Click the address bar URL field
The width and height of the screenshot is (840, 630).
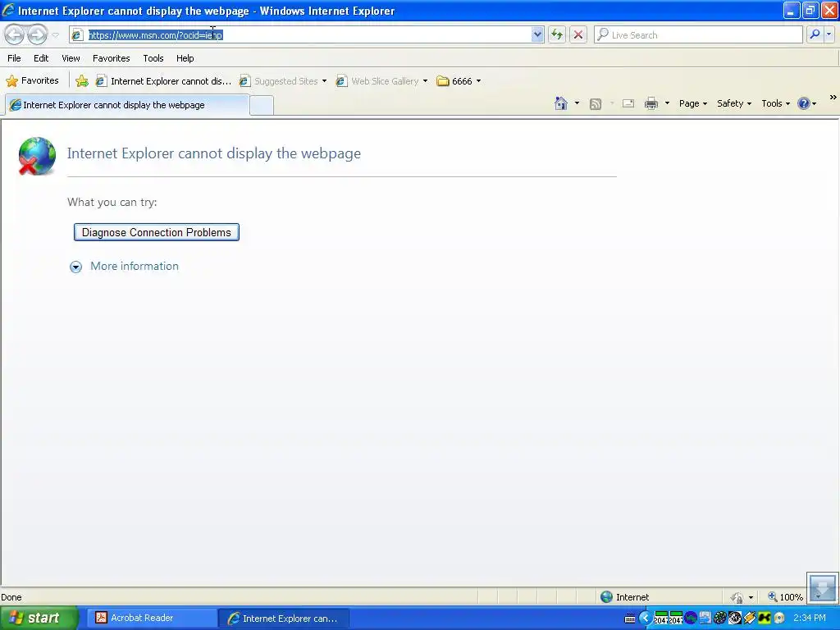coord(308,34)
